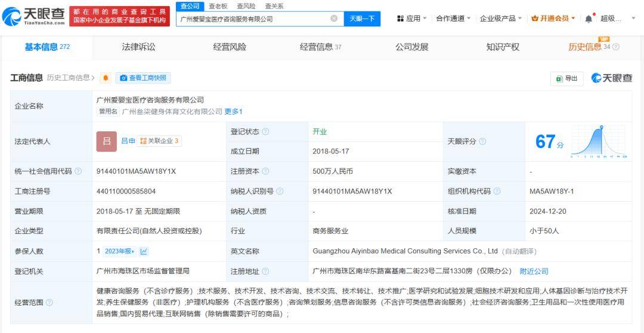The image size is (644, 333).
Task: Open the 应用 dropdown menu
Action: [x=411, y=18]
